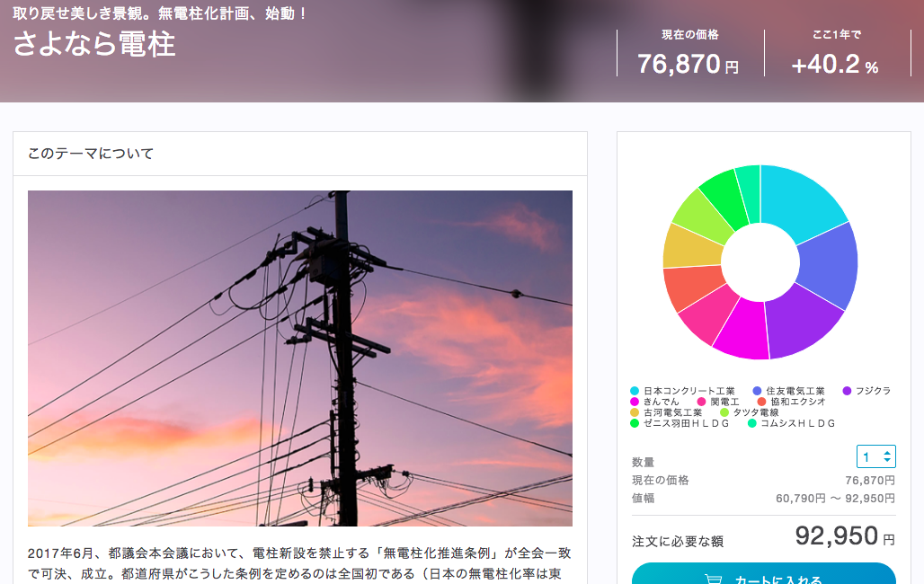Select the lime green pie chart segment
The height and width of the screenshot is (584, 924).
[704, 216]
